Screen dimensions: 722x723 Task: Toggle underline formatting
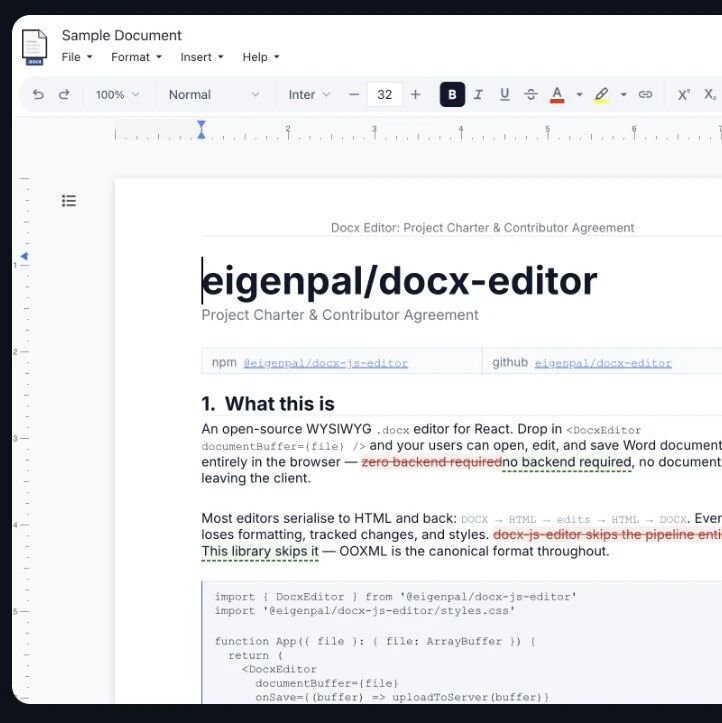coord(505,95)
